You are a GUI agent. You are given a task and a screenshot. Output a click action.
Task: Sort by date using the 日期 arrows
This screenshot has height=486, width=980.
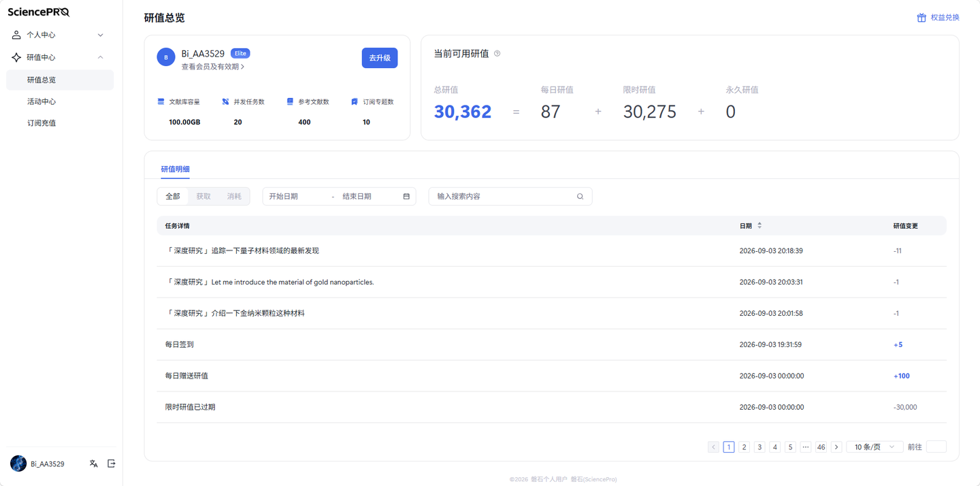coord(759,225)
